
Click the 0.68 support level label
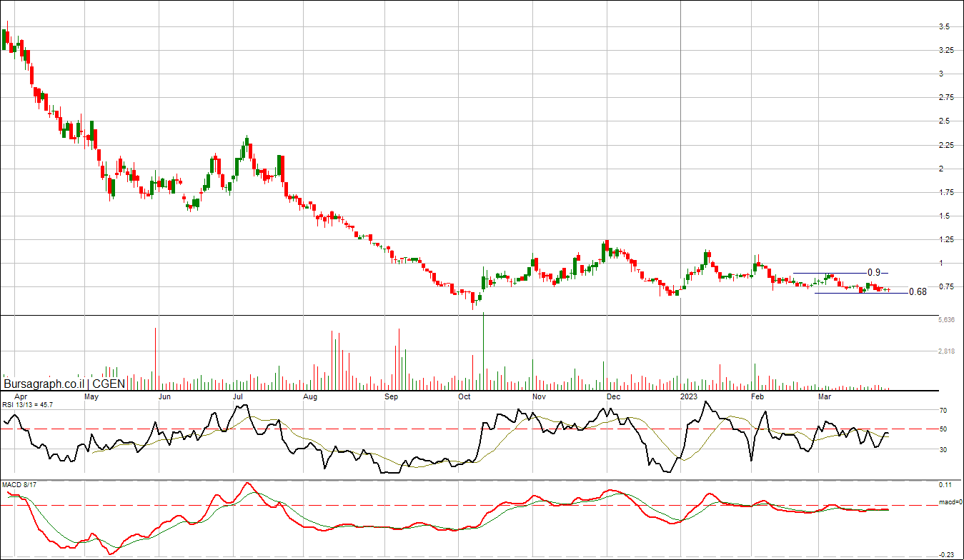pos(918,291)
